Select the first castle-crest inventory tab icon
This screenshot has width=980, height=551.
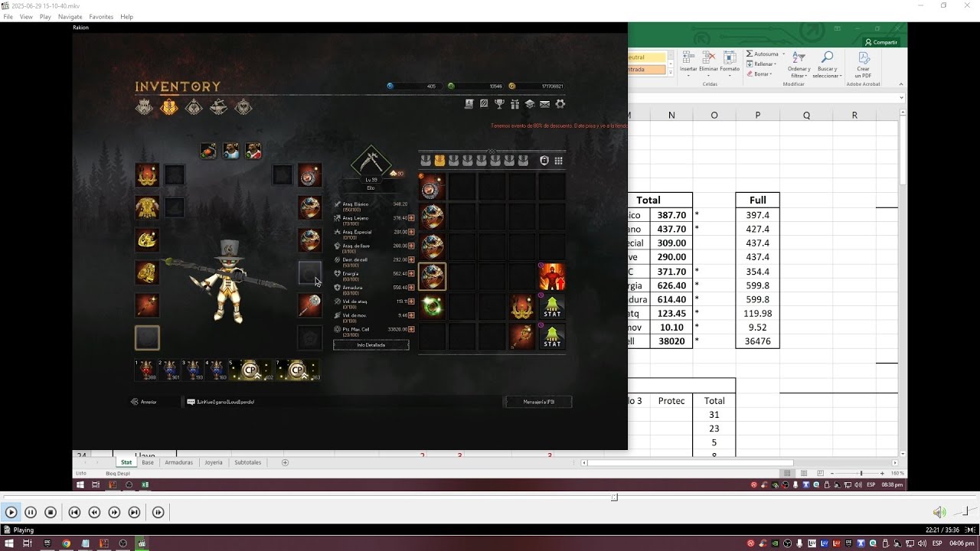pyautogui.click(x=144, y=107)
